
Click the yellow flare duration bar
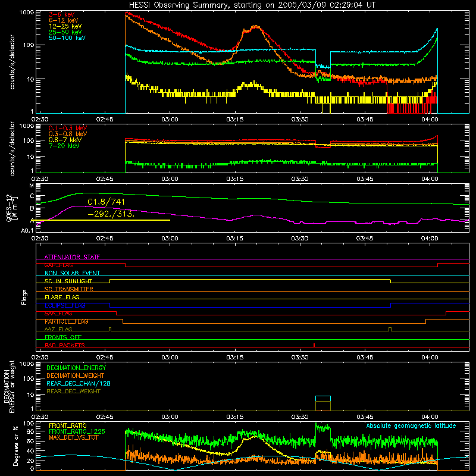[101, 220]
